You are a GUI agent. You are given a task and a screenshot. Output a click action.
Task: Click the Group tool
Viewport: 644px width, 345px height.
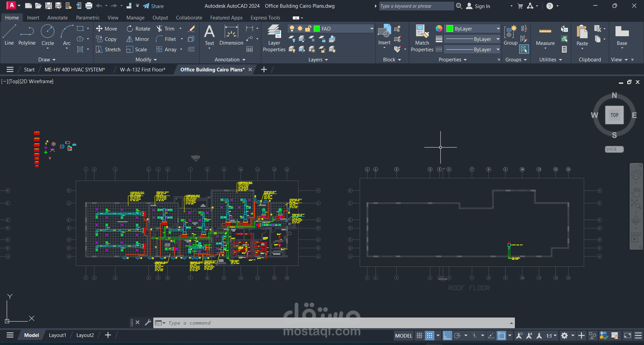tap(511, 35)
